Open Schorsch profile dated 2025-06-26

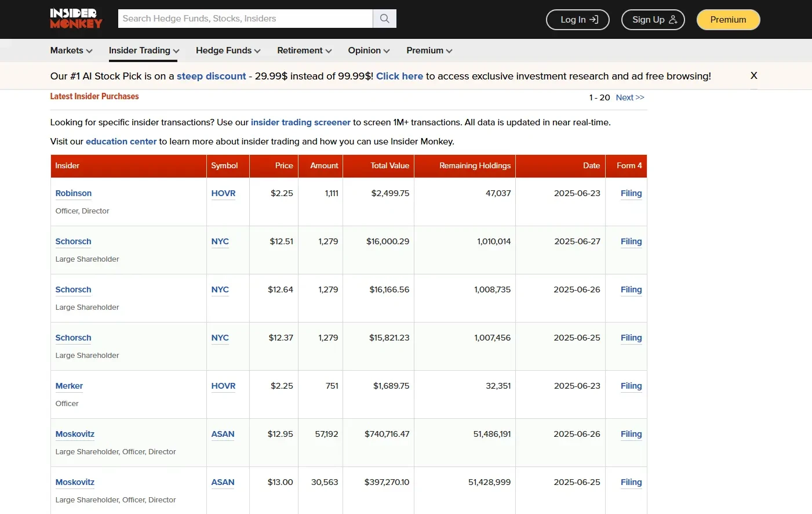[x=73, y=289]
